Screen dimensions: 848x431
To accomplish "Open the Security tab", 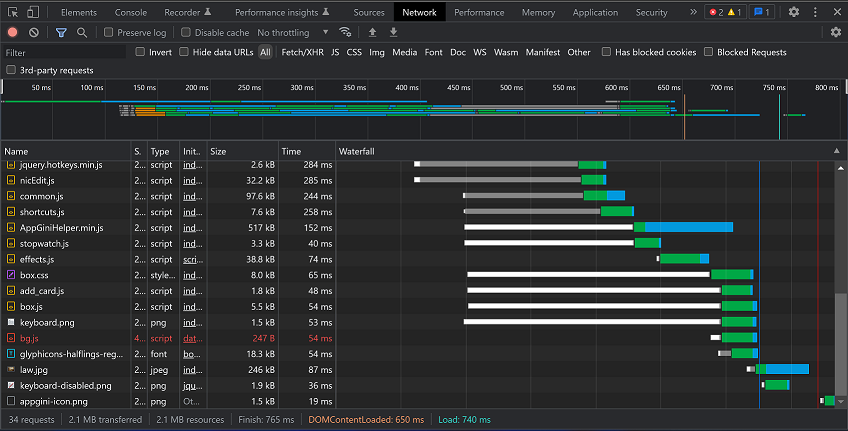I will point(651,12).
